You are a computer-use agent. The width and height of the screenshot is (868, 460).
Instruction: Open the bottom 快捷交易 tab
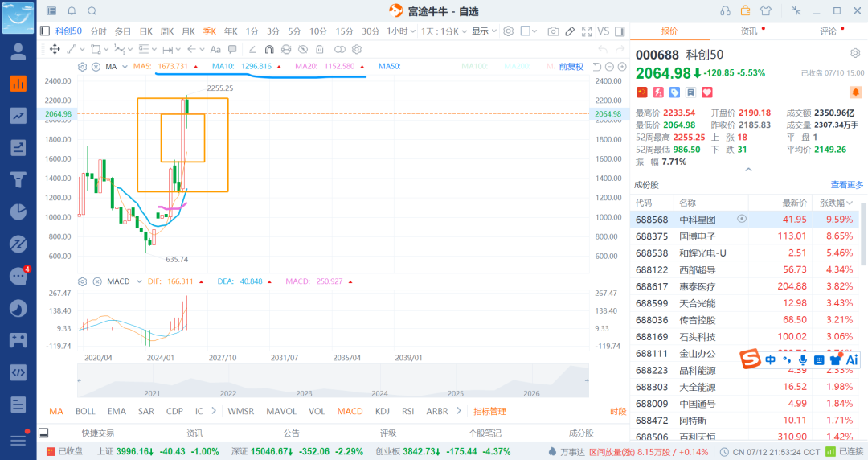(x=98, y=433)
